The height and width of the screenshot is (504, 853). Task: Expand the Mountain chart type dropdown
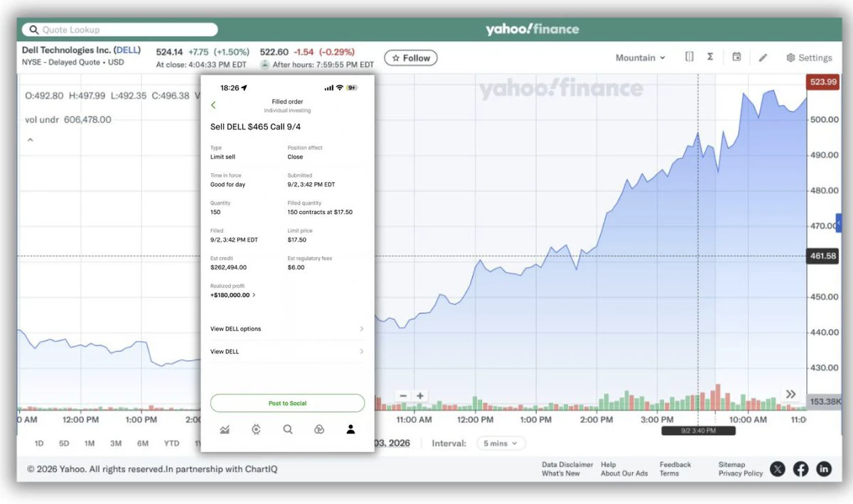640,58
